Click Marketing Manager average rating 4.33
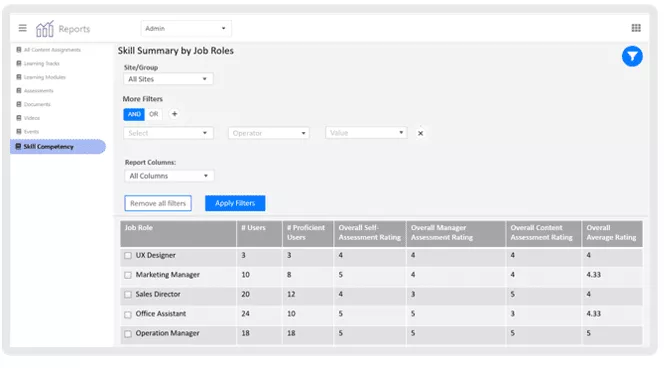Viewport: 666px width, 368px height. coord(593,275)
